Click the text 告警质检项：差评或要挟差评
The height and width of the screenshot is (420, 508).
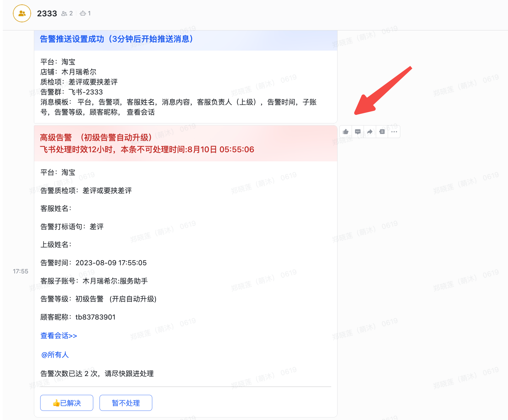tap(86, 191)
